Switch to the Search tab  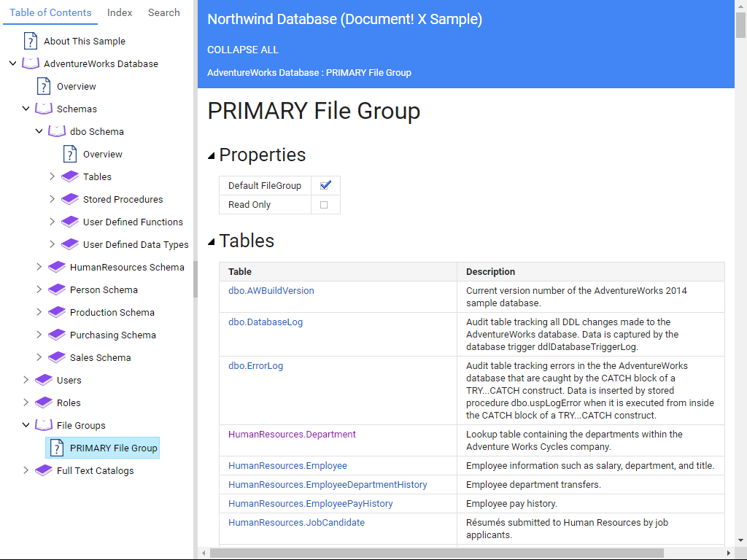[164, 12]
